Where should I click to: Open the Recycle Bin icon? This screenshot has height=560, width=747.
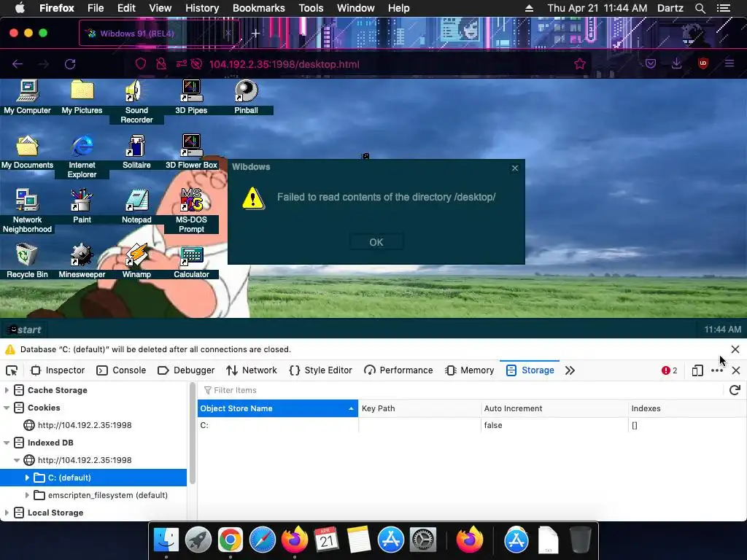(x=27, y=261)
